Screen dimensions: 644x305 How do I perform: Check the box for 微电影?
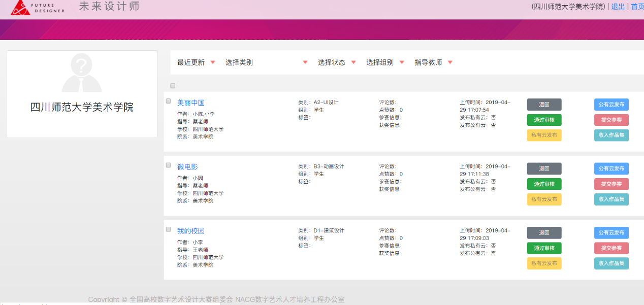tap(169, 165)
